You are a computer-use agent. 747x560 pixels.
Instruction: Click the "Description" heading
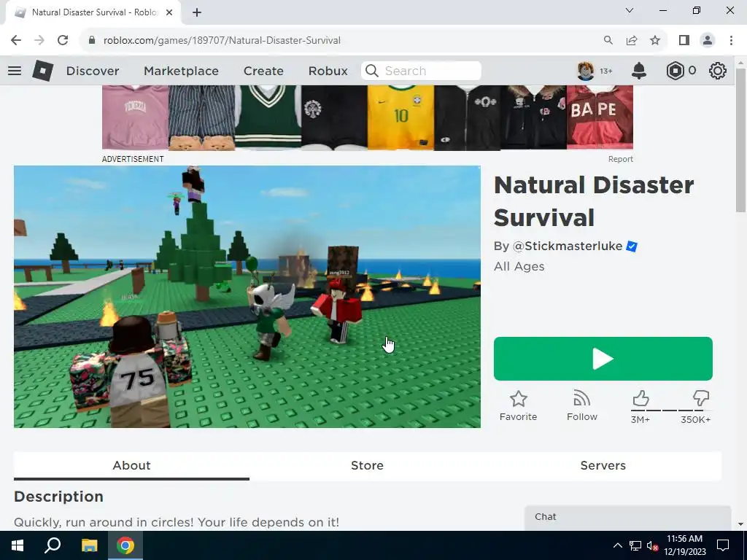tap(58, 497)
